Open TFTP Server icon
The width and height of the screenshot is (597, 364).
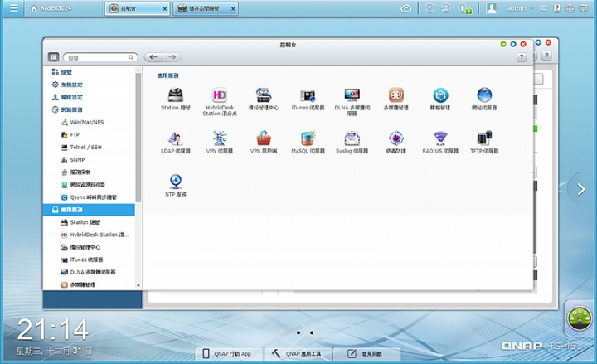tap(484, 138)
